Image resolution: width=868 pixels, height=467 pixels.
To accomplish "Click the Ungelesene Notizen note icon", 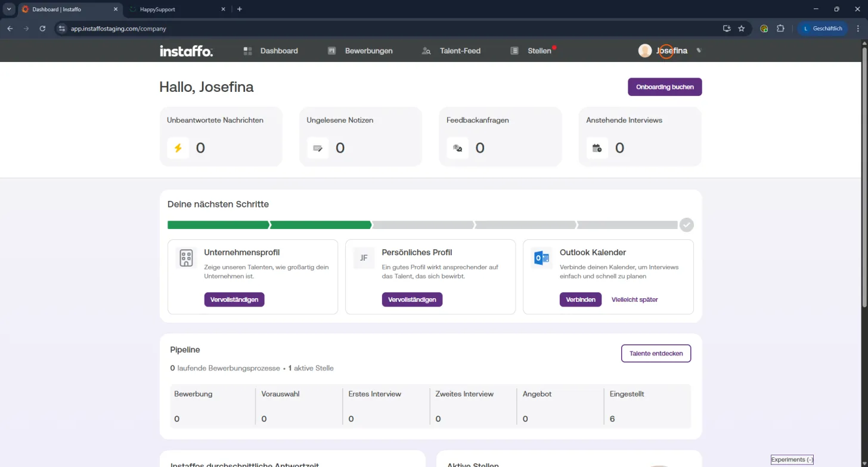I will [x=318, y=148].
